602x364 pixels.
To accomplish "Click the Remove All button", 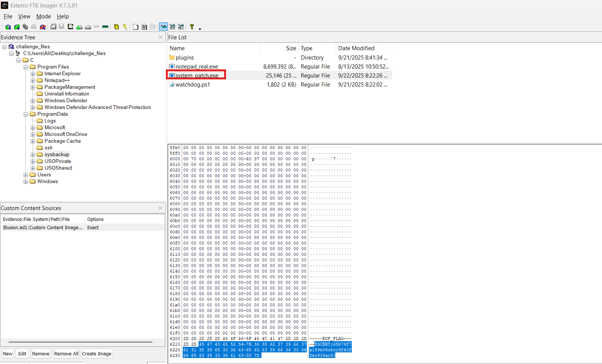I will coord(66,354).
